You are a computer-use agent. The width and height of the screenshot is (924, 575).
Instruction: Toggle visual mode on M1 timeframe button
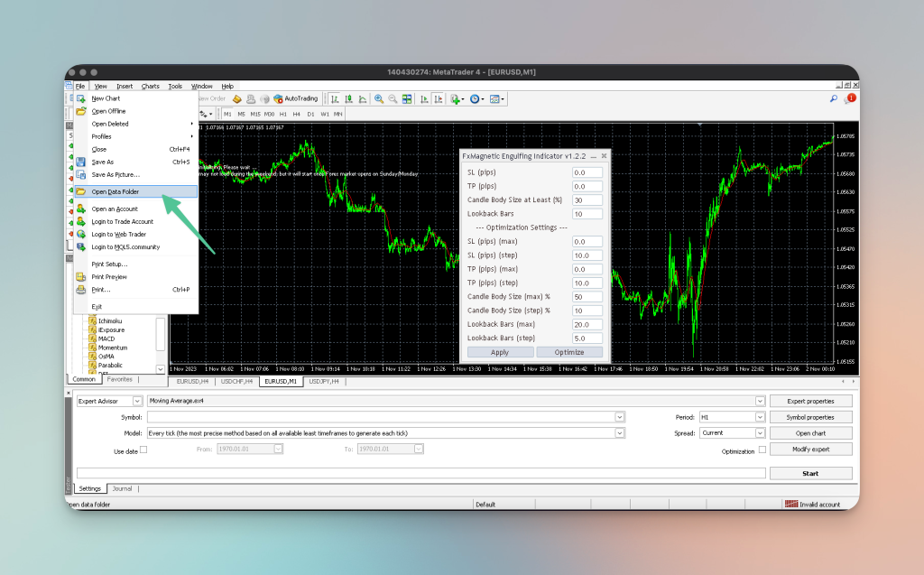pos(227,115)
